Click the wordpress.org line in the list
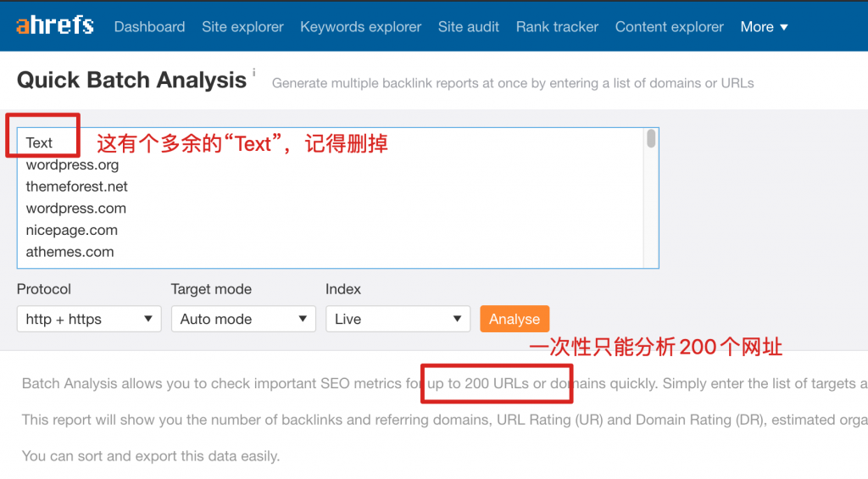The height and width of the screenshot is (479, 868). point(72,164)
